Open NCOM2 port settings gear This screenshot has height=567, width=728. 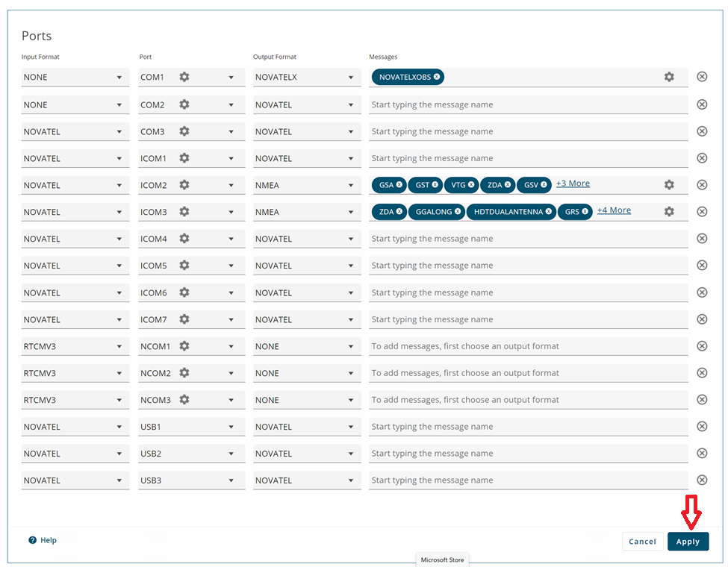[x=184, y=373]
